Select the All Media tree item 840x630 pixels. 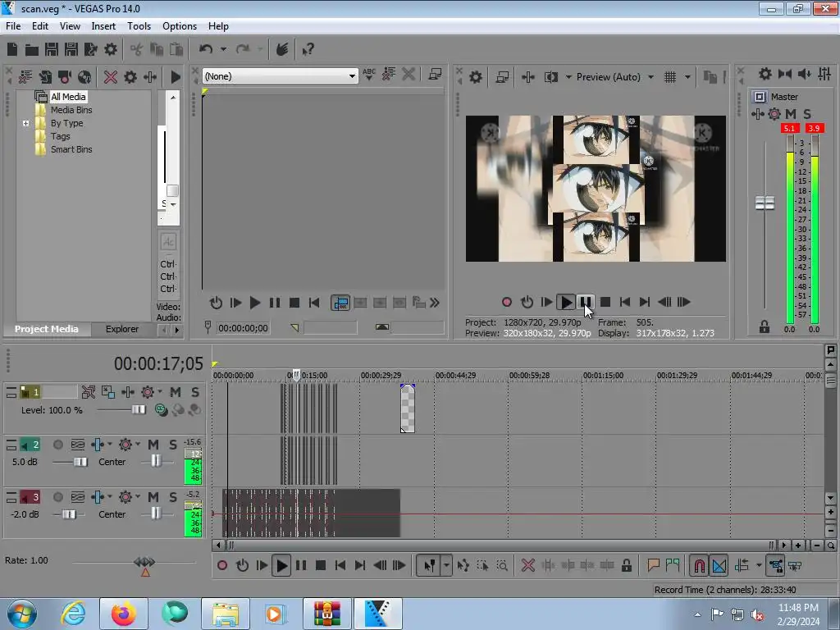pos(68,97)
